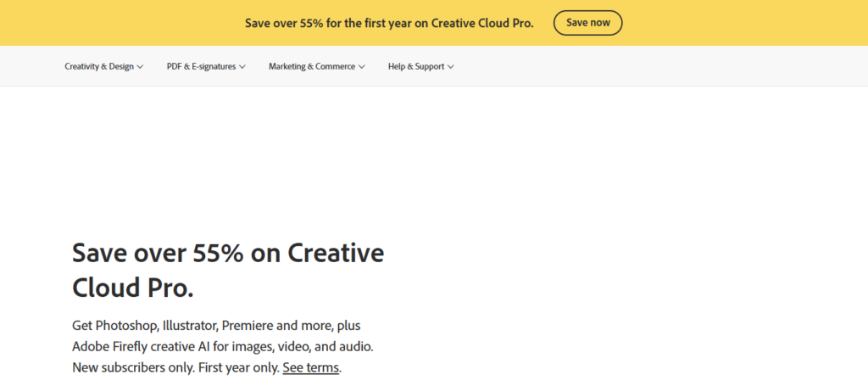This screenshot has width=868, height=386.
Task: Click the headline line "Cloud Pro."
Action: 133,287
